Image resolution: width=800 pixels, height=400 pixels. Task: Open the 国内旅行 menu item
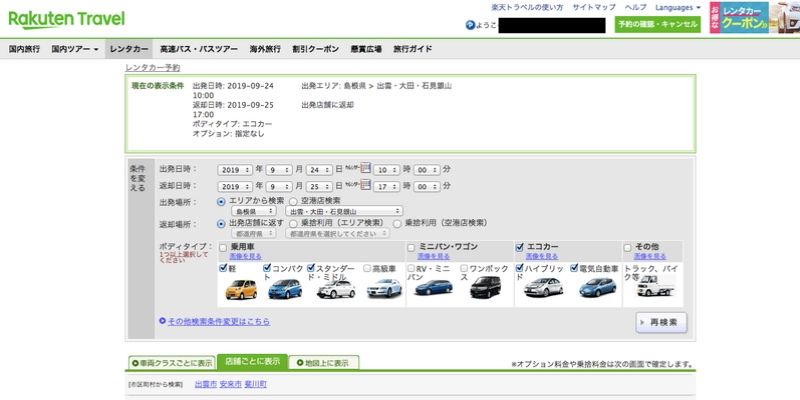24,49
